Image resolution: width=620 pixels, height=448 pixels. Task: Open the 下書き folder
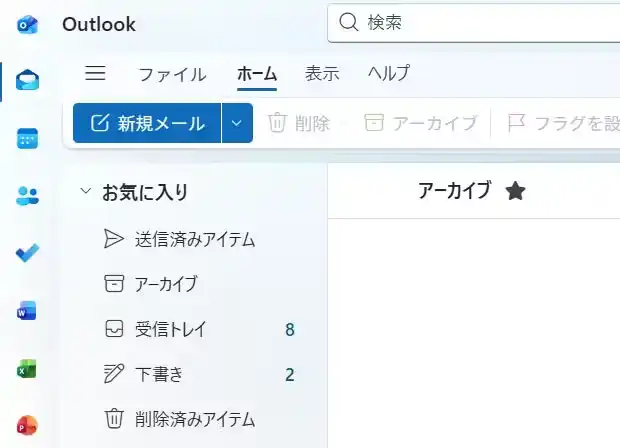click(x=158, y=374)
